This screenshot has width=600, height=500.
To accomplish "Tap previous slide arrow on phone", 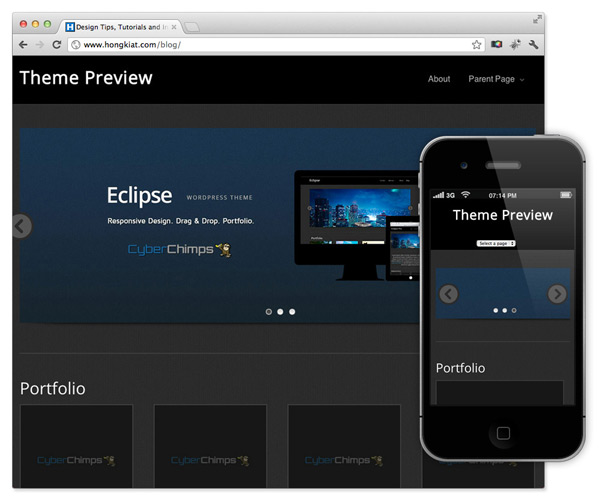I will pyautogui.click(x=448, y=294).
